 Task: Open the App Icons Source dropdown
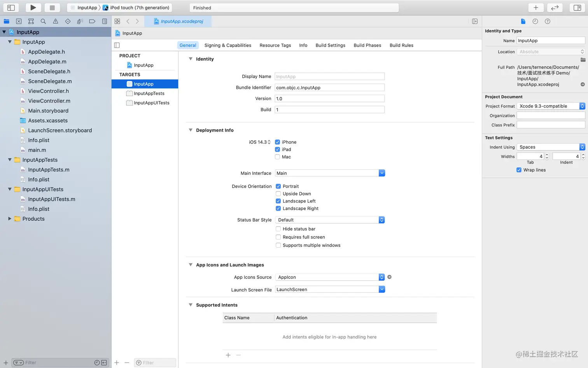point(330,277)
